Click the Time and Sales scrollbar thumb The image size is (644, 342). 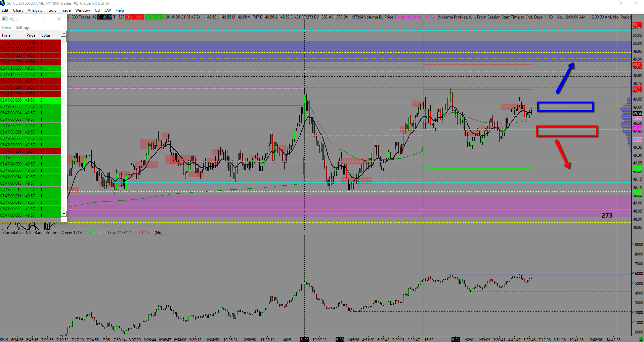(x=64, y=40)
